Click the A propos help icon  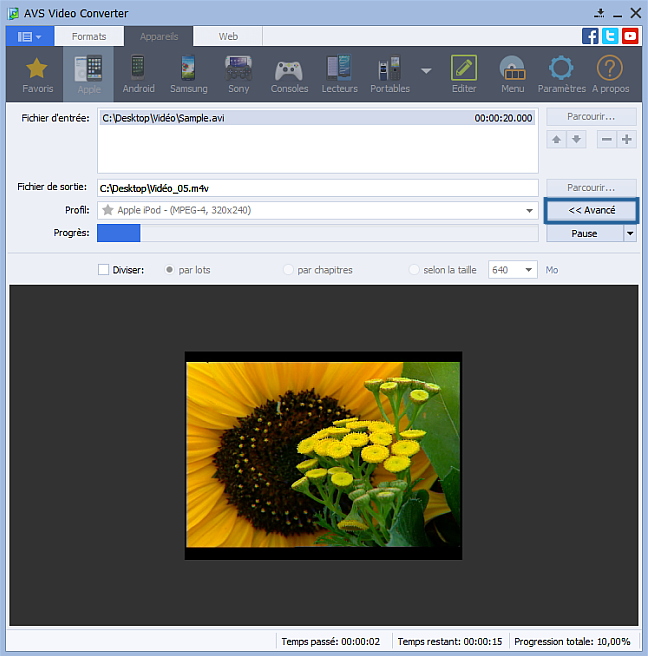coord(610,74)
